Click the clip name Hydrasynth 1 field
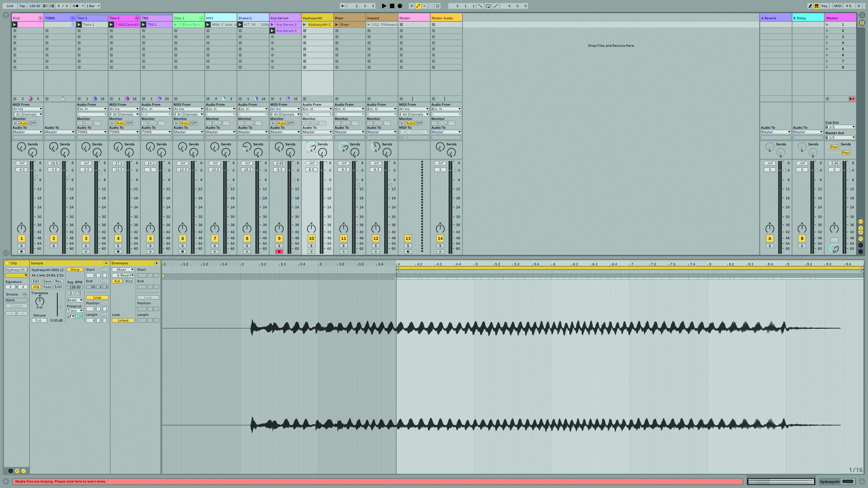 17,269
